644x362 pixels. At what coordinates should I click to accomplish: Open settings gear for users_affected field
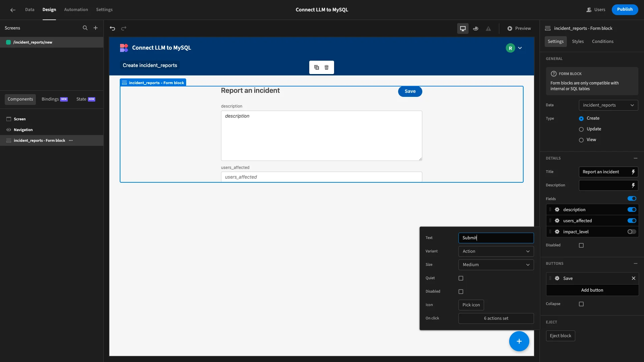click(557, 221)
